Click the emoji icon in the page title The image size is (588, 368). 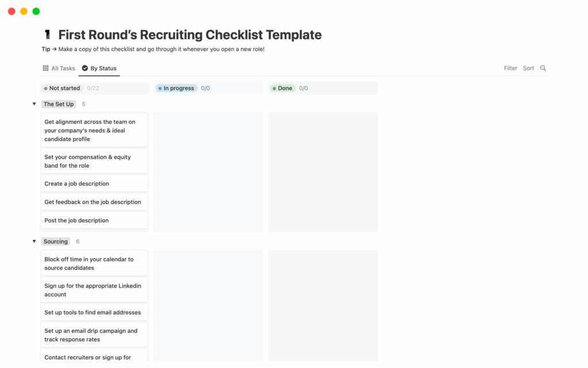click(47, 34)
